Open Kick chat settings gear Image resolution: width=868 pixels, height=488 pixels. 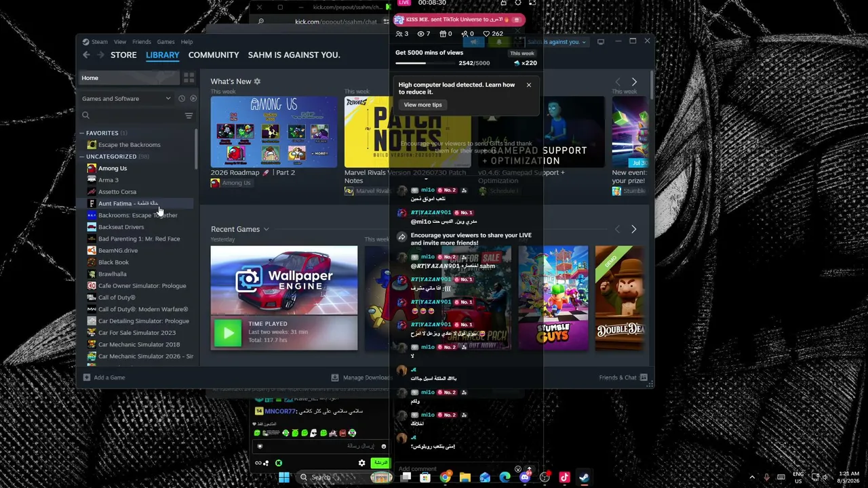pyautogui.click(x=361, y=463)
